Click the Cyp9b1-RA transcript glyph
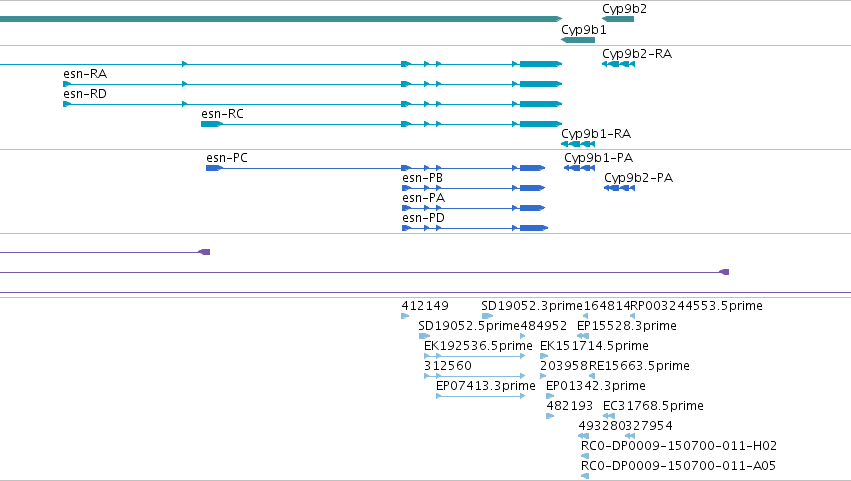 [578, 144]
